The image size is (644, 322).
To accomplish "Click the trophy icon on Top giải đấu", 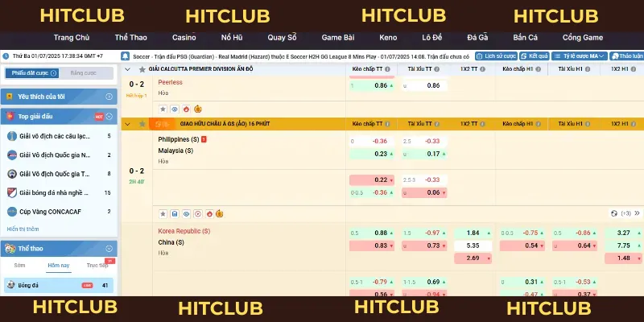I will point(10,117).
